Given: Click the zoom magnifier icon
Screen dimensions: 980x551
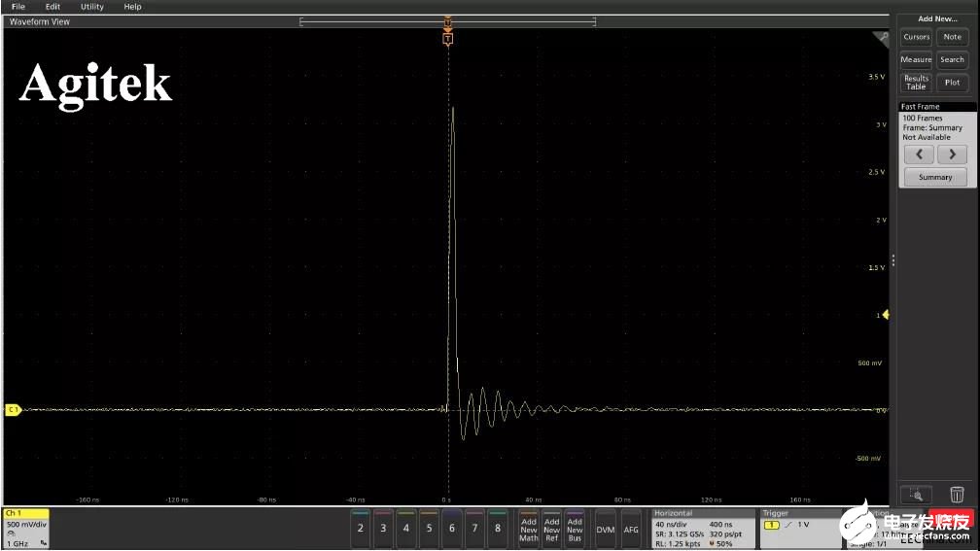Looking at the screenshot, I should coord(916,496).
